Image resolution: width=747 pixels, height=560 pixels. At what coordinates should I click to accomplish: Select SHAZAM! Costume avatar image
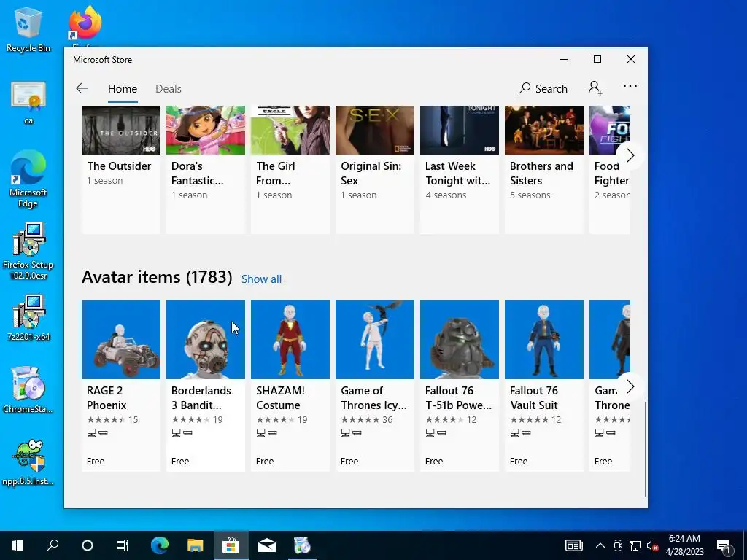click(x=290, y=340)
